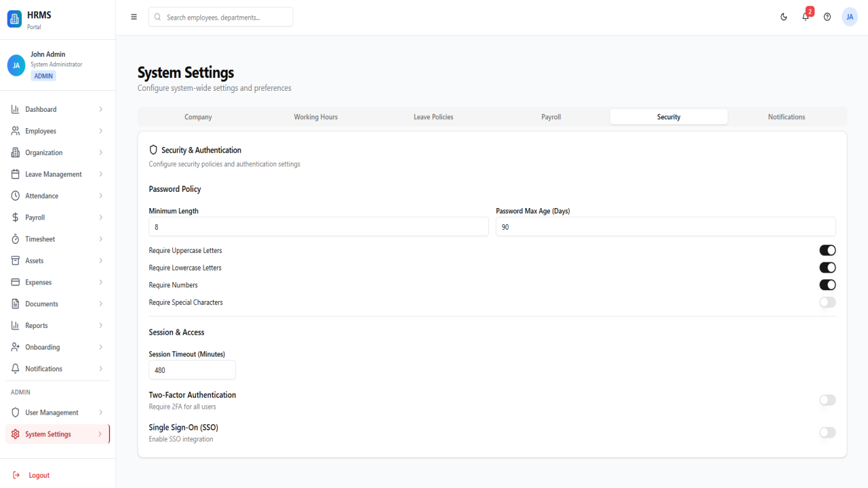Expand the Dashboard chevron

point(100,109)
